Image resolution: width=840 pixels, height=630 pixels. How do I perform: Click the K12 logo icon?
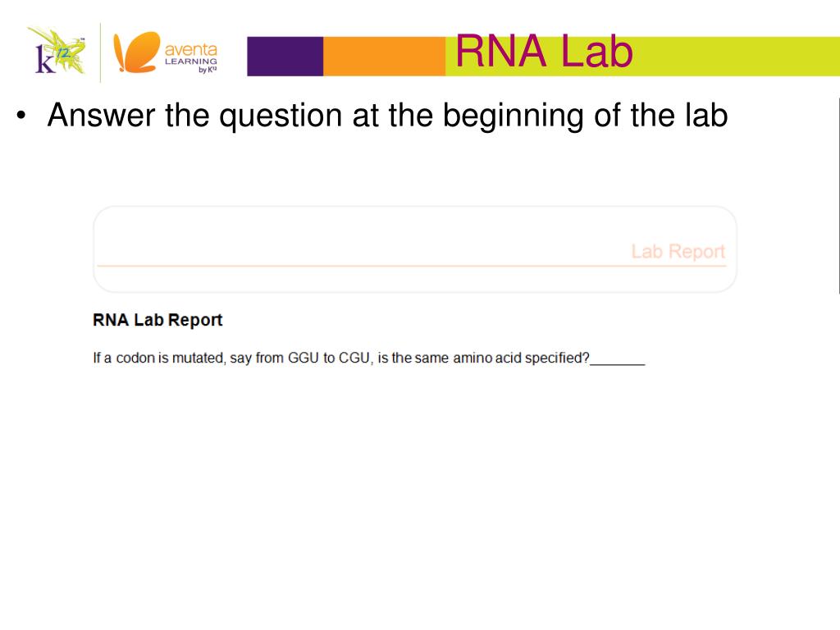click(x=58, y=52)
